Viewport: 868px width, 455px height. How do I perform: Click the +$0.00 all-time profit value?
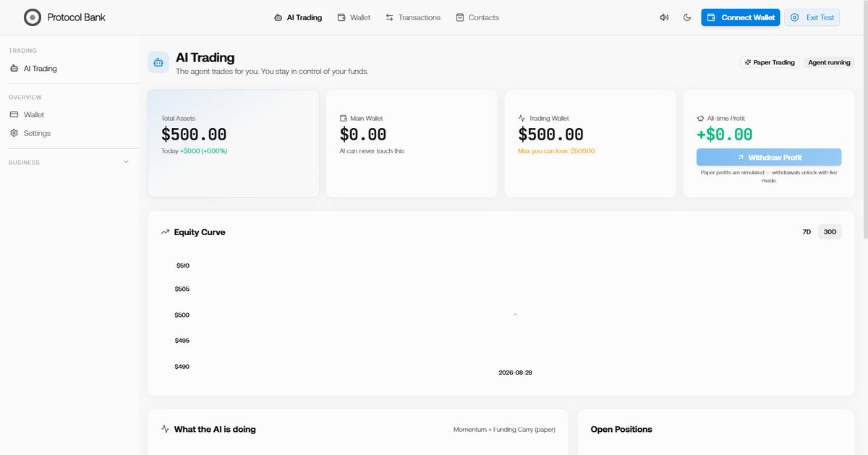724,135
